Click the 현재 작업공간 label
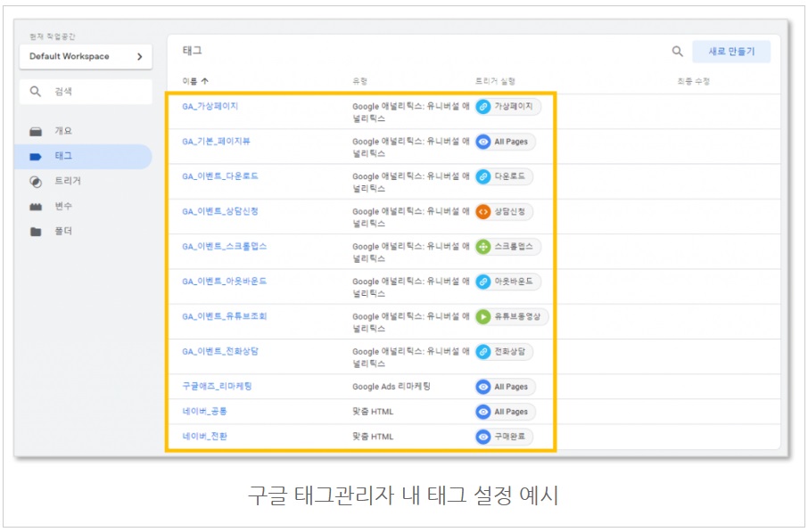The height and width of the screenshot is (532, 808). pyautogui.click(x=52, y=37)
